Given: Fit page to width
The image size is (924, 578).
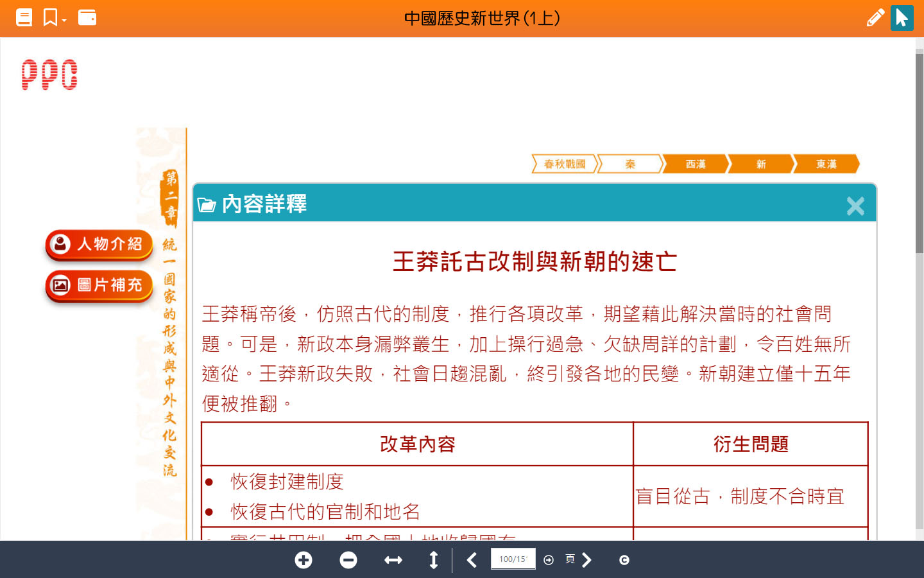Looking at the screenshot, I should [393, 560].
